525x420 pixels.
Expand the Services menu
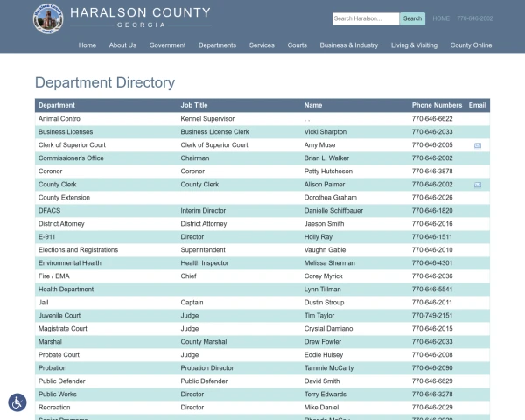(262, 45)
